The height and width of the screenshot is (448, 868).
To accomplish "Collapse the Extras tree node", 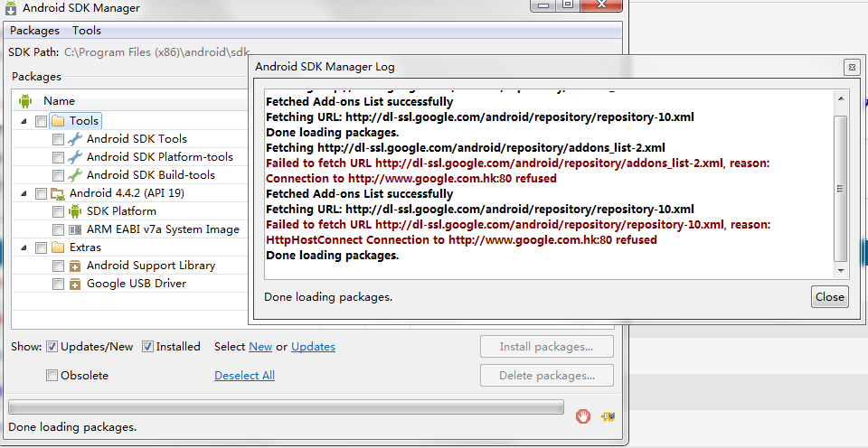I will coord(24,247).
